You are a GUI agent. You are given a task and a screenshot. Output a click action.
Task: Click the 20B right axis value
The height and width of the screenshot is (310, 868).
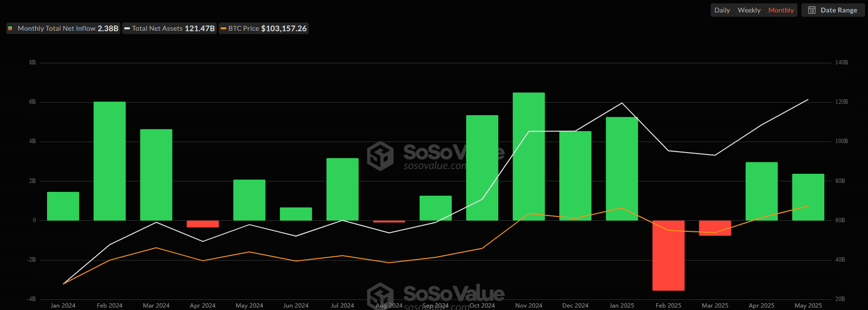pos(840,299)
